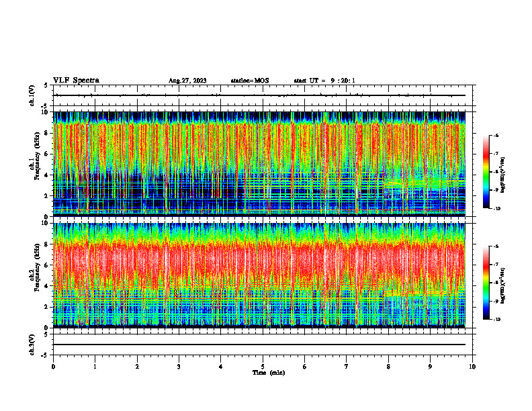Screen dimensions: 532x411
Task: Click the '1' tick on the time axis
Action: 95,367
